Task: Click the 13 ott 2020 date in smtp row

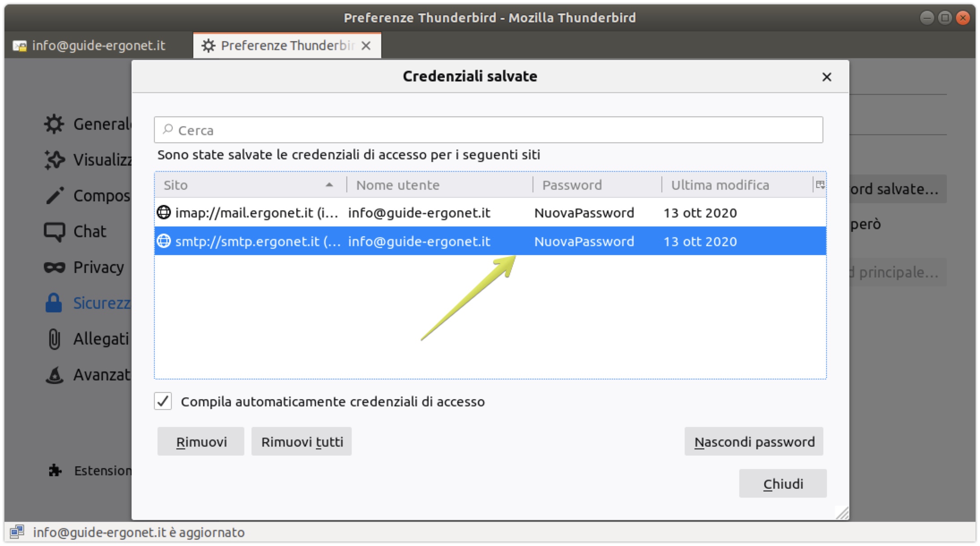Action: click(700, 241)
